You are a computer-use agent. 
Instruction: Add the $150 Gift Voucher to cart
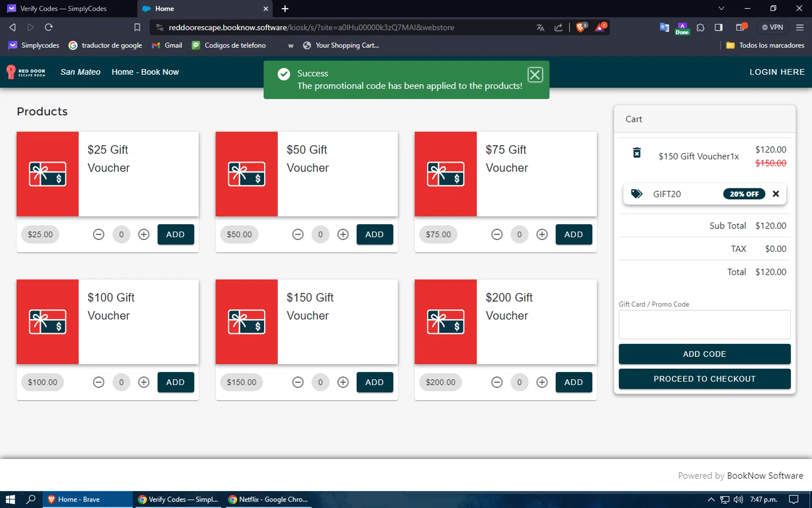click(375, 382)
